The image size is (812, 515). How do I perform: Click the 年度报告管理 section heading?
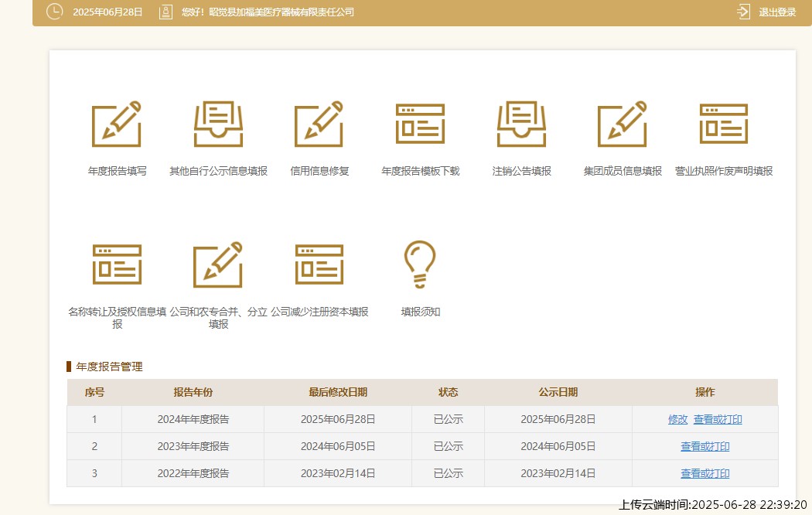(x=109, y=367)
